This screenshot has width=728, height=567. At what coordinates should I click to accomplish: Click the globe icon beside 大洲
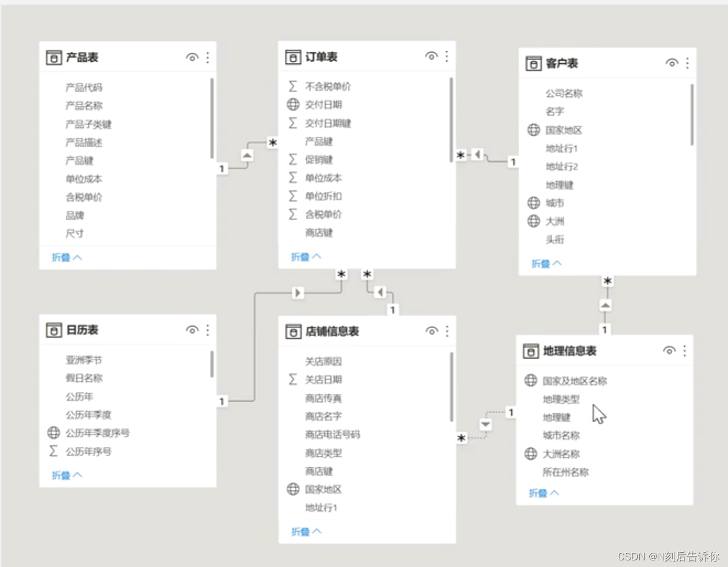534,221
